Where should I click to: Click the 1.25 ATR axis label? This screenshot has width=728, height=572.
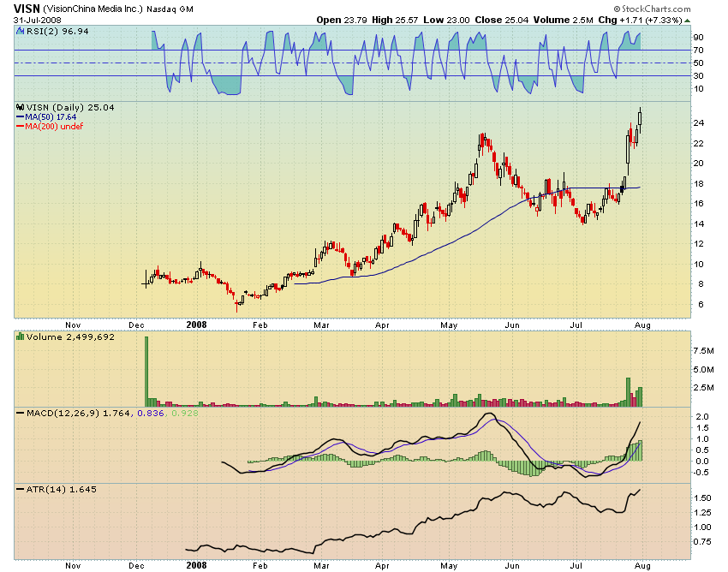702,513
